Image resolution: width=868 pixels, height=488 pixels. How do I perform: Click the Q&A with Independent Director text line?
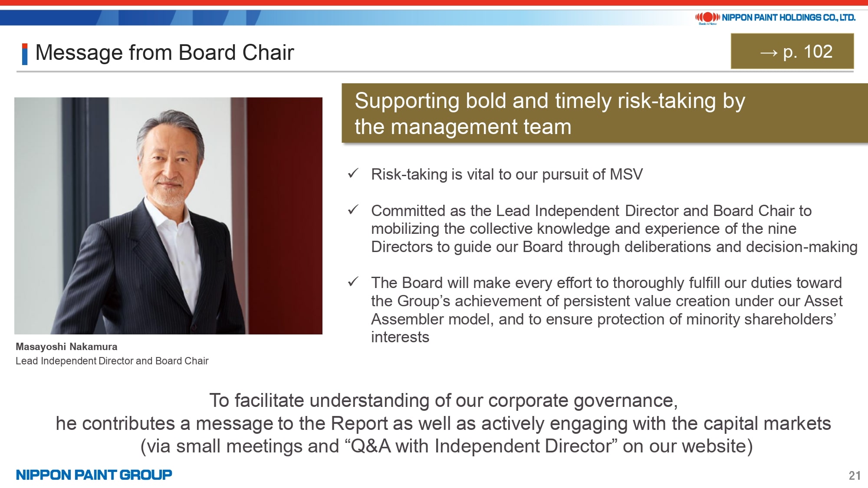[447, 446]
